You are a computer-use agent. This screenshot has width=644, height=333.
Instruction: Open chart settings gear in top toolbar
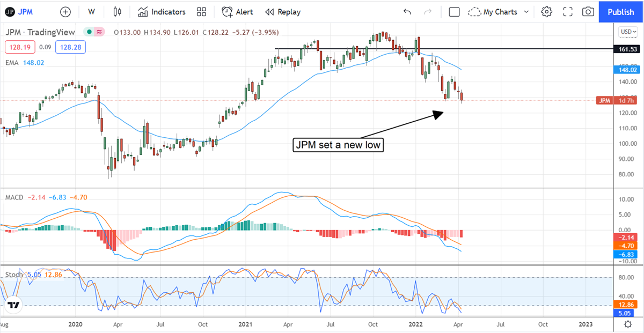[546, 12]
